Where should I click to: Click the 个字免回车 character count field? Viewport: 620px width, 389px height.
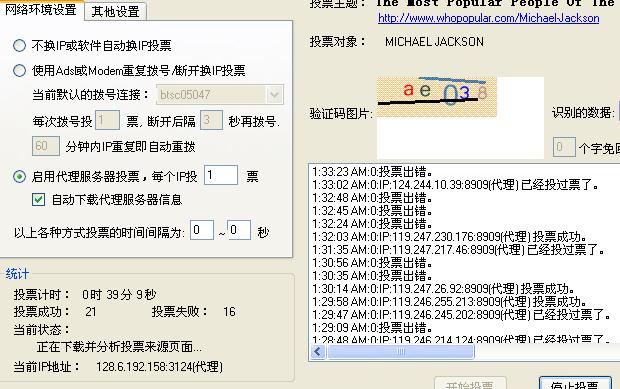[x=564, y=147]
